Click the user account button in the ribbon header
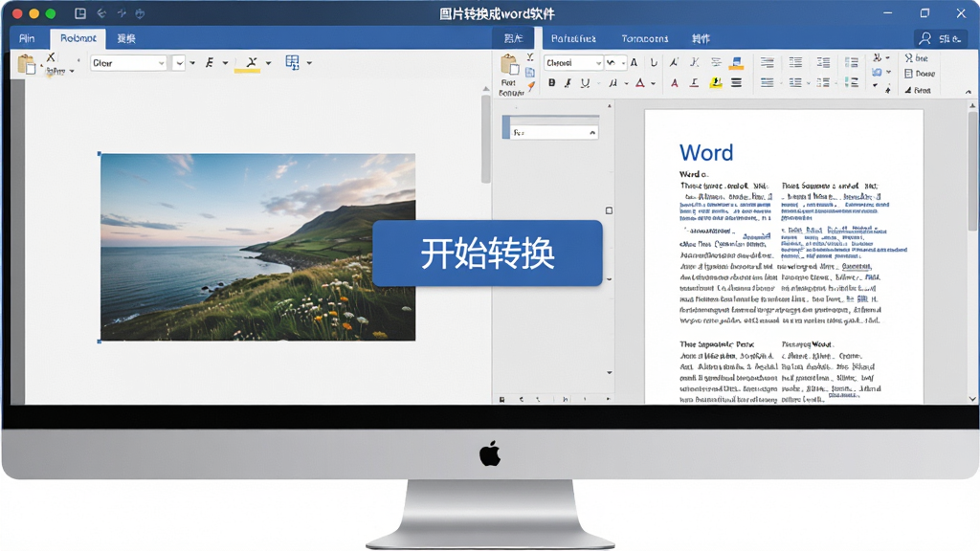The height and width of the screenshot is (551, 980). (940, 38)
